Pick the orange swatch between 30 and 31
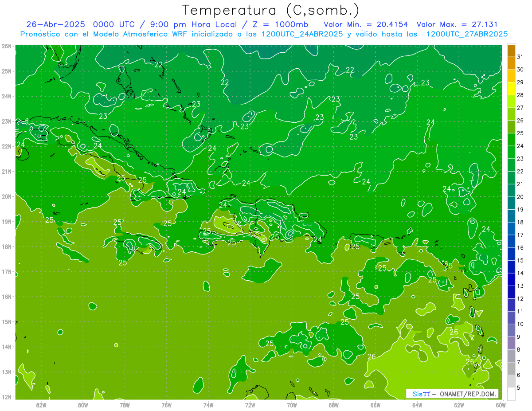This screenshot has height=411, width=532. (511, 63)
